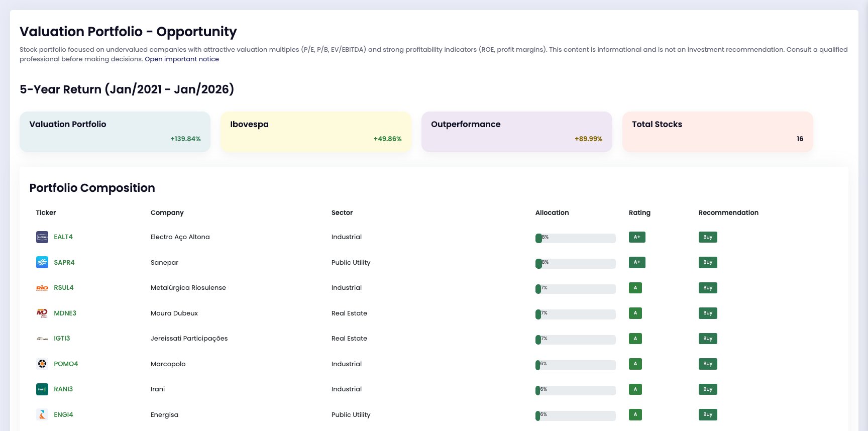Open the ENGI4 ticker link

point(63,414)
